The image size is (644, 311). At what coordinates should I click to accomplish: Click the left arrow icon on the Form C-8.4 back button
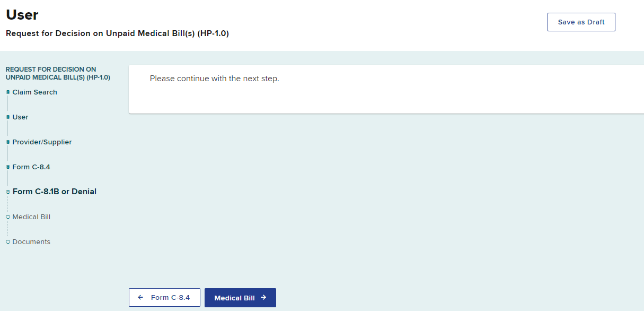(140, 298)
